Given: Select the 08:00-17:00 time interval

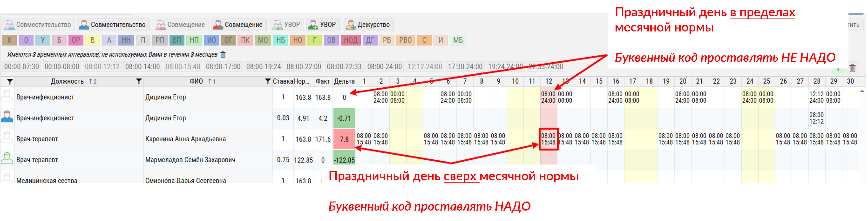Looking at the screenshot, I should (223, 67).
